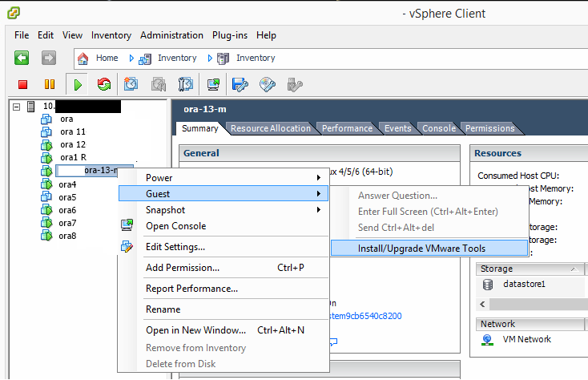Open the Administration menu

click(171, 35)
